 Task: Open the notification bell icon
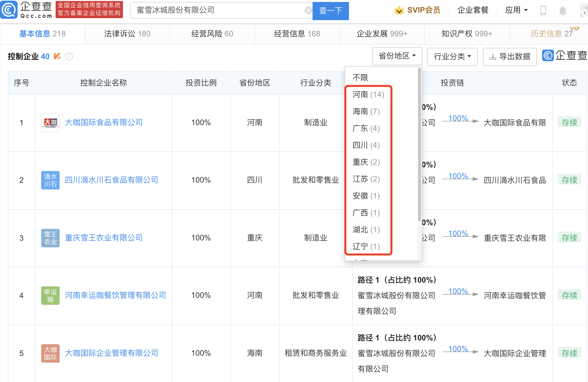point(563,11)
